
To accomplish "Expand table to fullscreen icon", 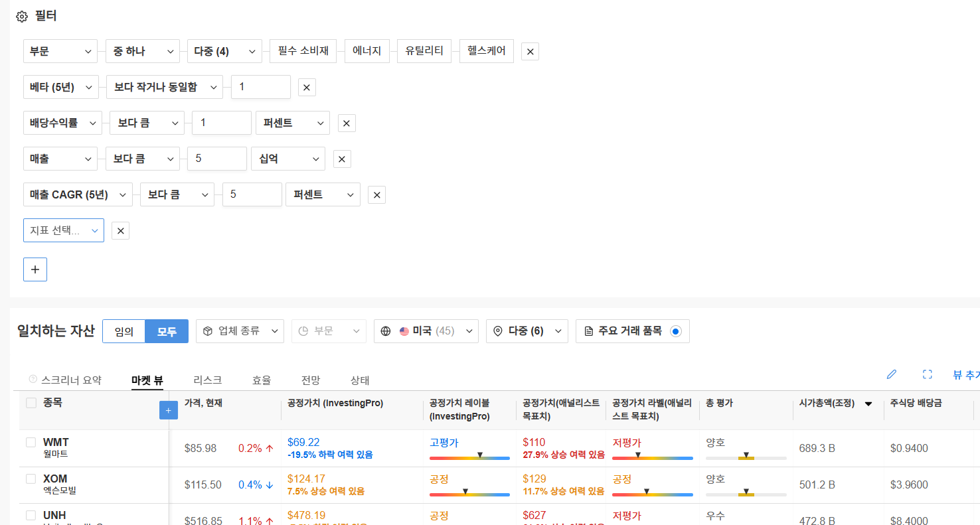I will (x=928, y=374).
